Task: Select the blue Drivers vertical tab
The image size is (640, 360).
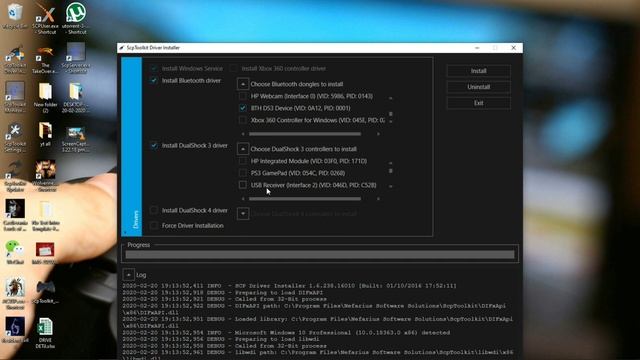Action: (x=132, y=147)
